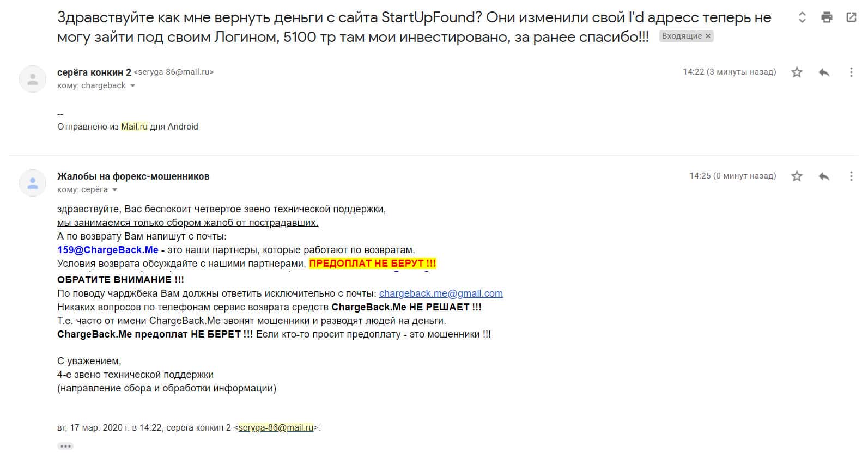
Task: Expand the trimmed quoted content ellipsis
Action: tap(65, 446)
